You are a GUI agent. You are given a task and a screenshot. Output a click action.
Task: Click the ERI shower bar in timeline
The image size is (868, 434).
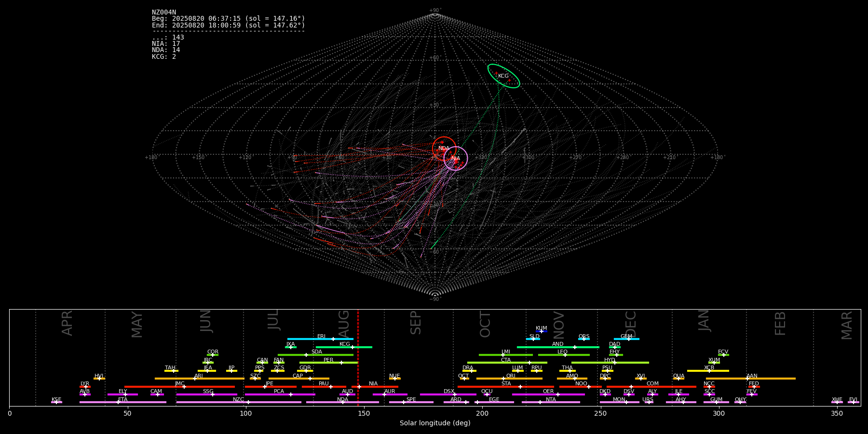320,339
